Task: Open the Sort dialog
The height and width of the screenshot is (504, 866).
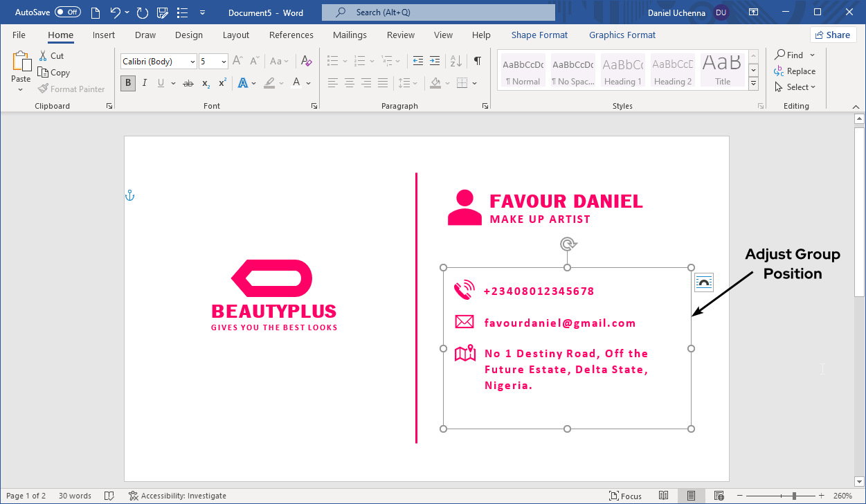Action: click(x=455, y=62)
